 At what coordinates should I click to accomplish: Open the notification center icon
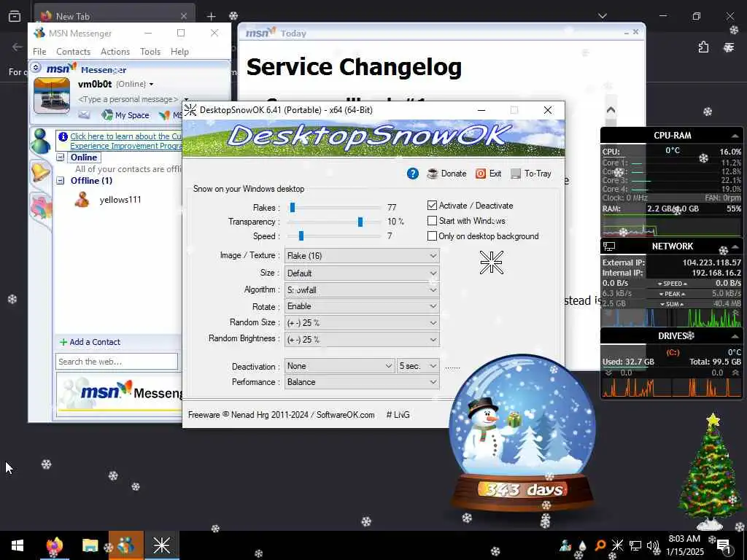tap(723, 545)
